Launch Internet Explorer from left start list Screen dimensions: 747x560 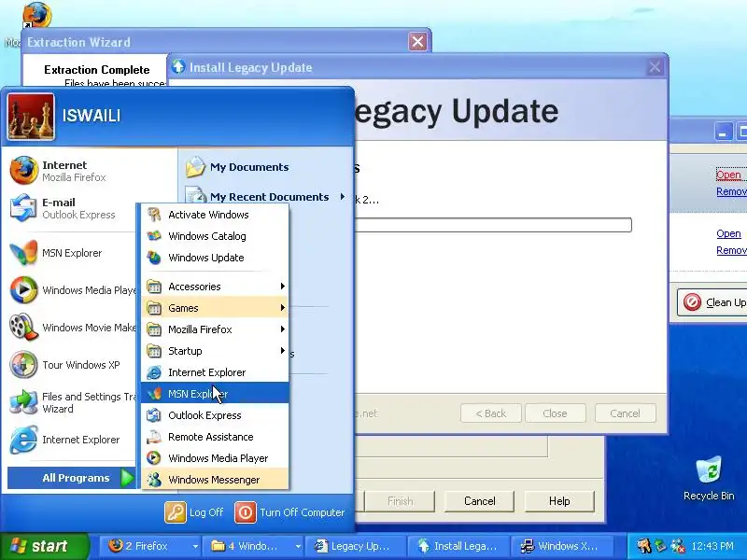tap(72, 440)
